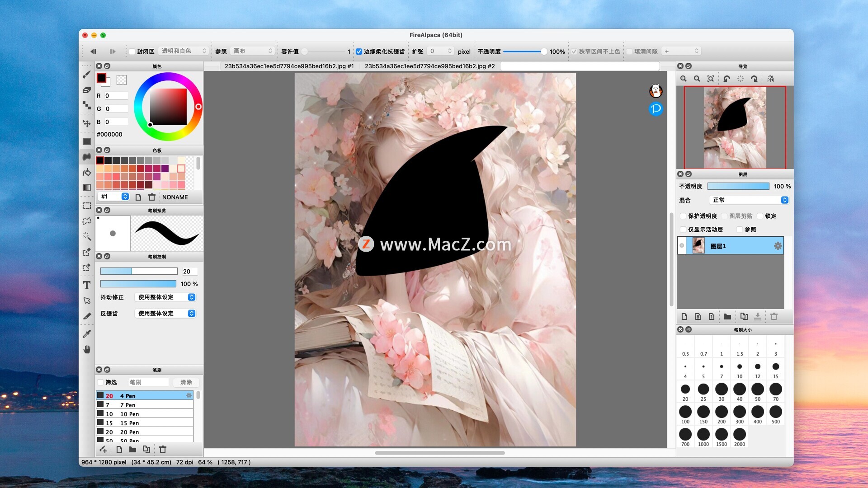Image resolution: width=868 pixels, height=488 pixels.
Task: Select the Hand pan tool
Action: (87, 349)
